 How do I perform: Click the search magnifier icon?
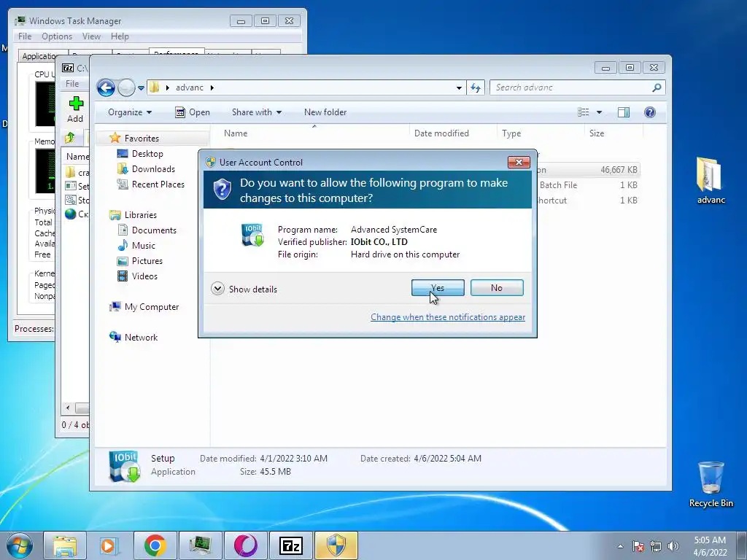[657, 87]
